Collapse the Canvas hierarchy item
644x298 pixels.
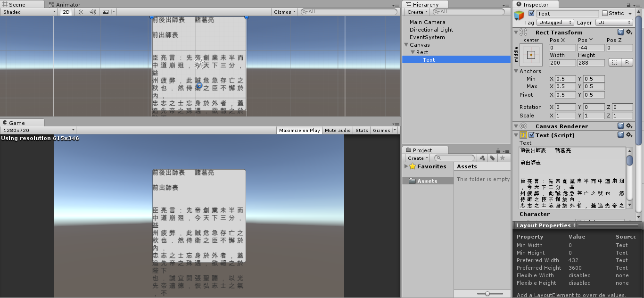pos(406,44)
